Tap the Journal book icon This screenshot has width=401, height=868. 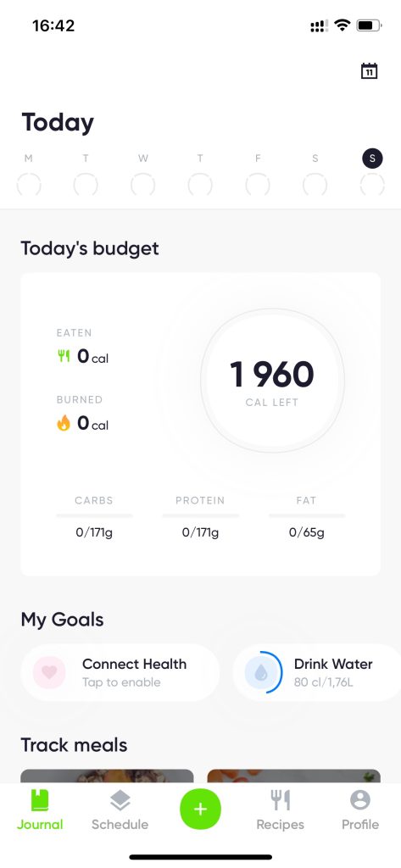[40, 800]
